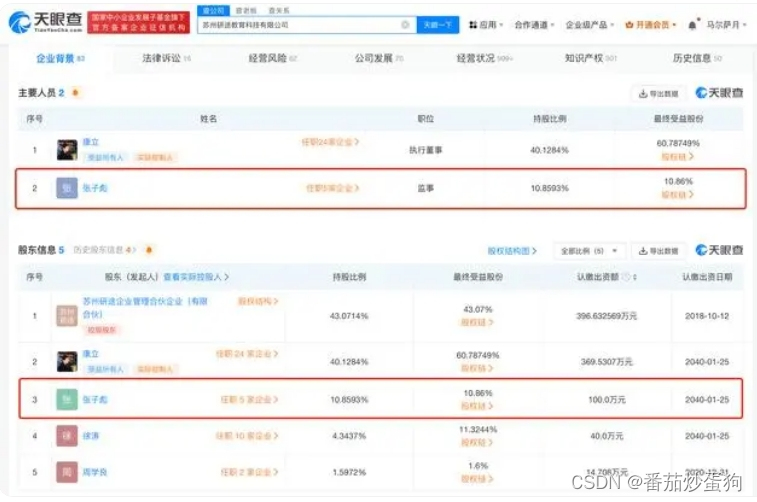Open 张子彪's name link in 主要人员 table
Image resolution: width=757 pixels, height=502 pixels.
coord(95,188)
